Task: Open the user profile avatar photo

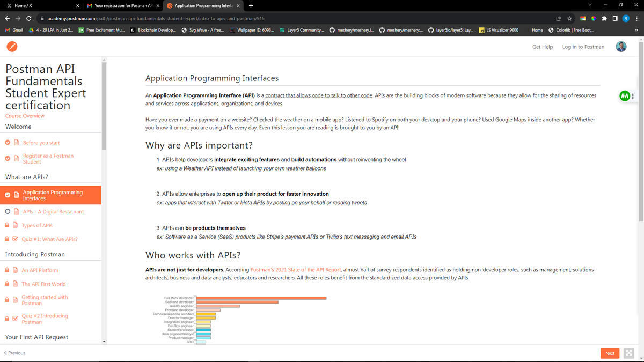Action: click(621, 47)
